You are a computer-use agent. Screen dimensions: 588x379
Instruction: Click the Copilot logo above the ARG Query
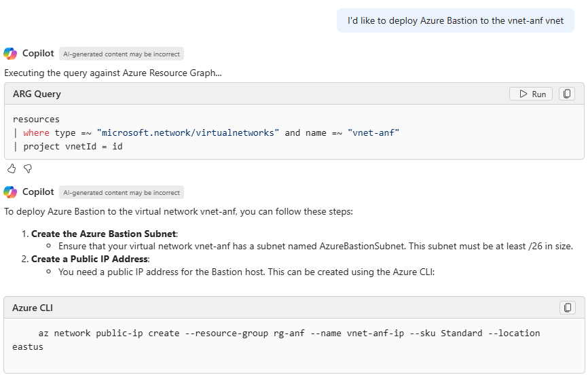10,54
